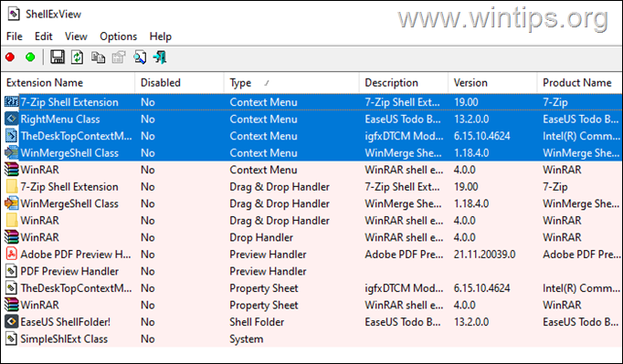Viewport: 623px width, 364px height.
Task: Click product name 7-Zip in Drag & Drop row
Action: (555, 187)
